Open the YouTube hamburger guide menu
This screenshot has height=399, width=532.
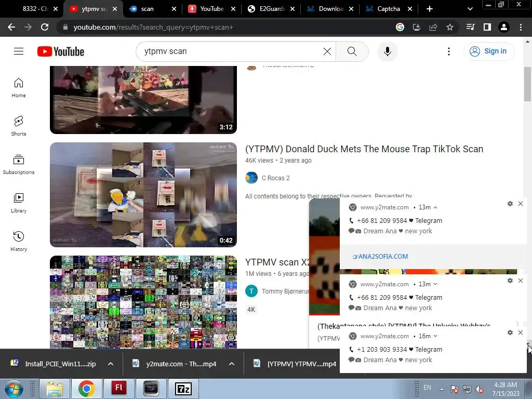pos(19,51)
